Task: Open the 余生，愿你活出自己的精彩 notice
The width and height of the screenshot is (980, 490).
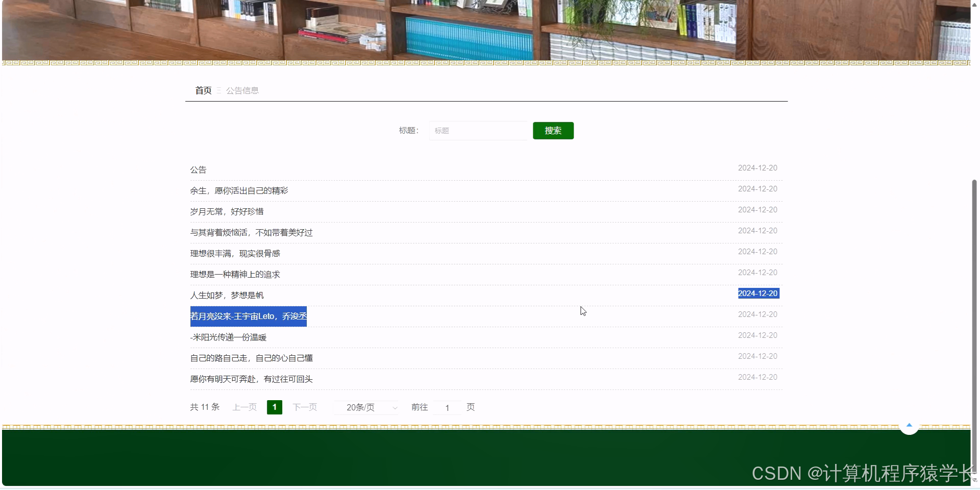Action: point(238,190)
